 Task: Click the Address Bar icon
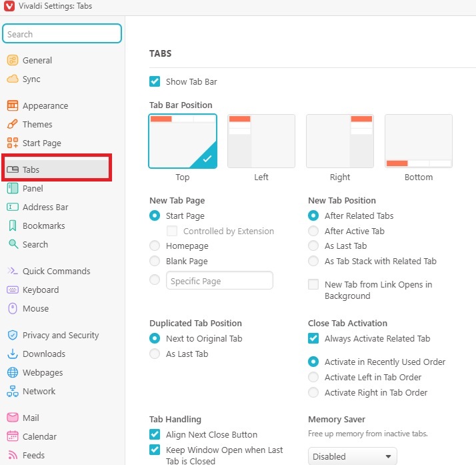click(13, 207)
